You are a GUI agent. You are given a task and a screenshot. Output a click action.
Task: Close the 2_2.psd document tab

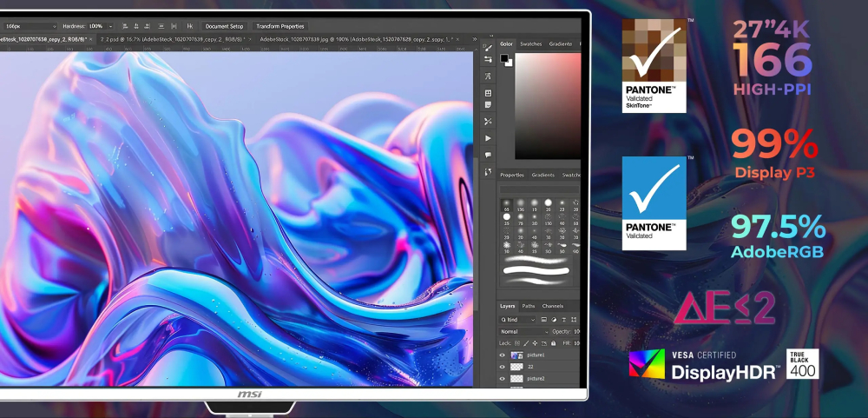(x=249, y=39)
